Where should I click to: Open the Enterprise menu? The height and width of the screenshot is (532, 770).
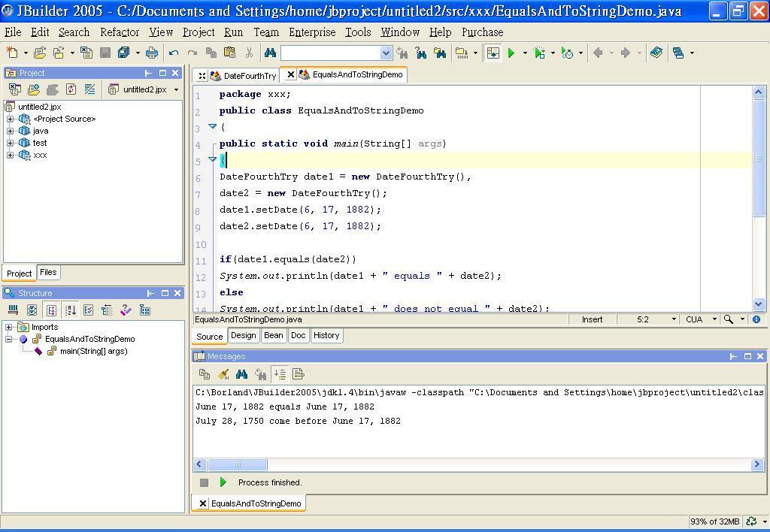click(312, 32)
